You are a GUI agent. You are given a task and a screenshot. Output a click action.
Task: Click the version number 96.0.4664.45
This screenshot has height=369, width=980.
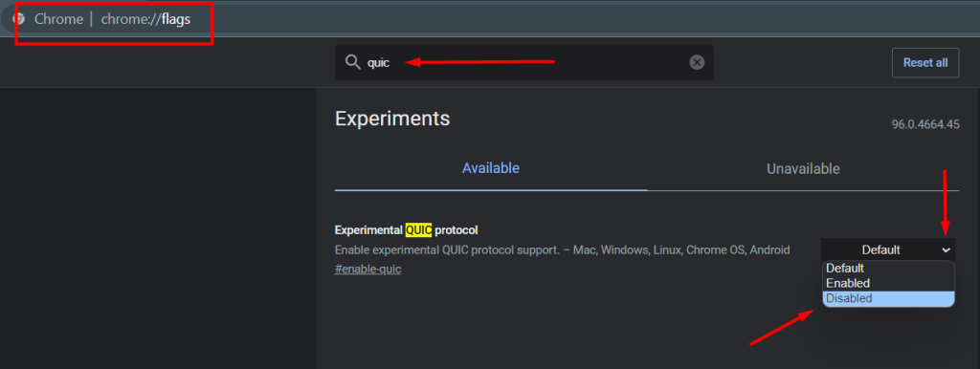click(x=925, y=124)
